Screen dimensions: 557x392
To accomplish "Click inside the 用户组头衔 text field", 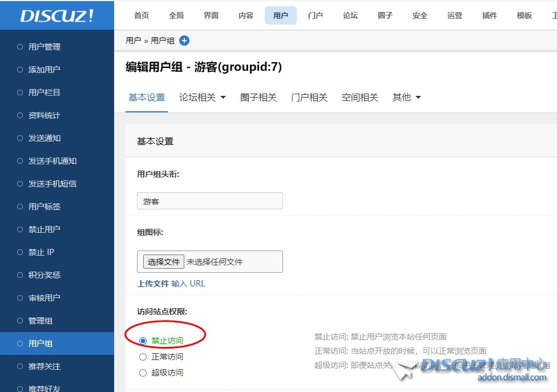I will click(209, 200).
